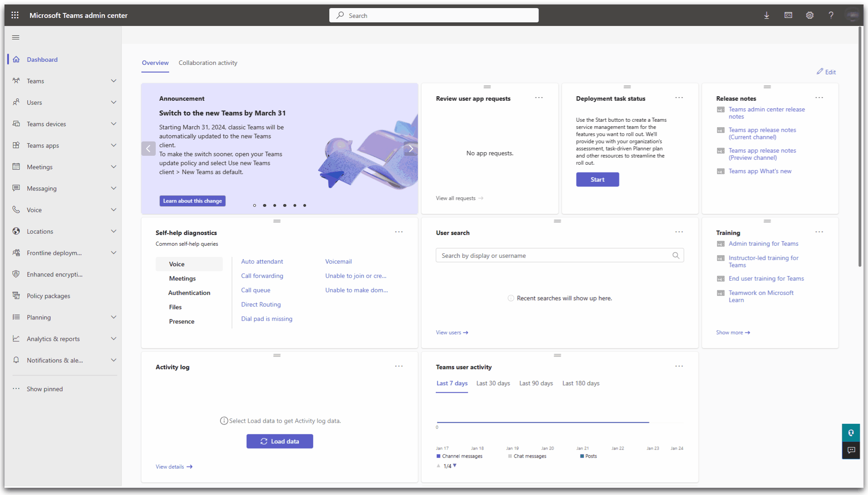
Task: Open the app launcher waffle icon
Action: (15, 15)
